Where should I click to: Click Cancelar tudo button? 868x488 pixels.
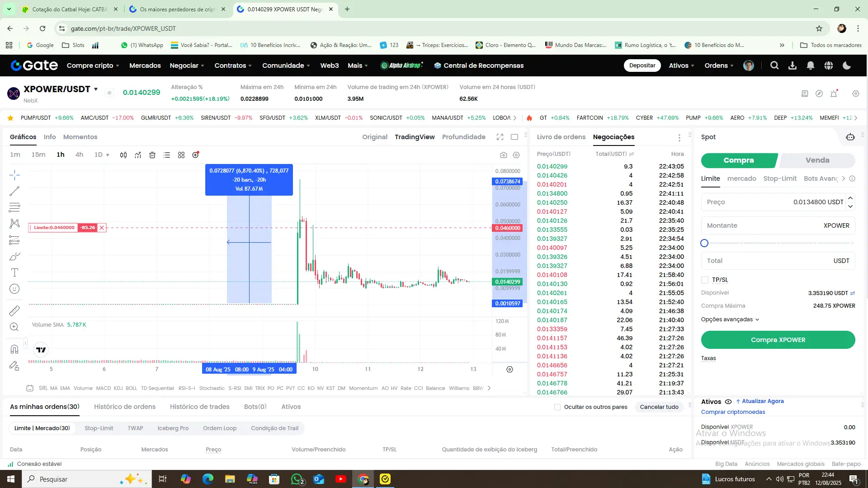659,407
